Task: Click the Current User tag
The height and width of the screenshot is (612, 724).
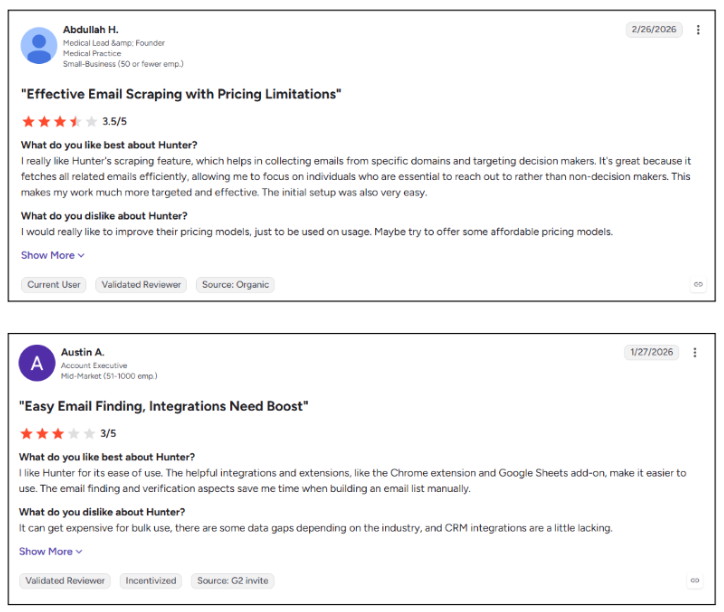Action: (x=54, y=285)
